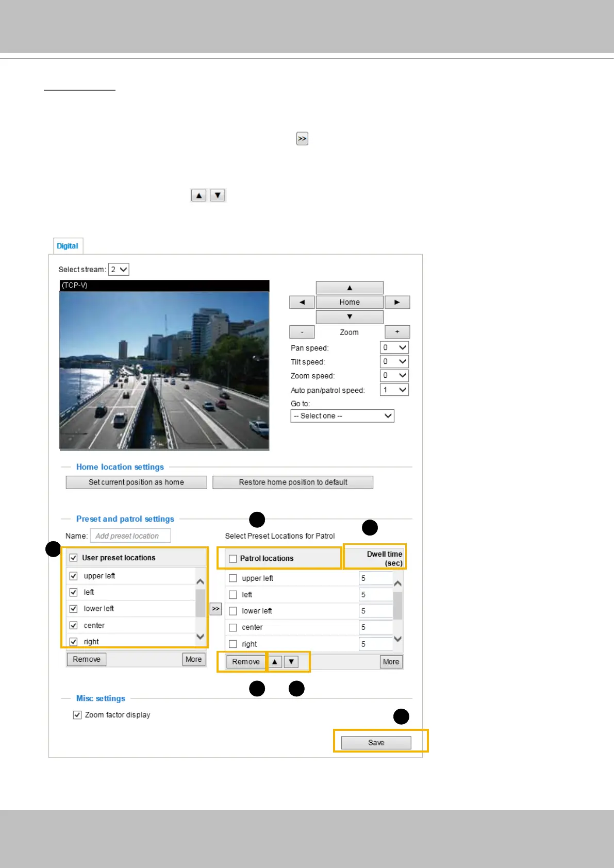
Task: Open the Select stream dropdown
Action: tap(119, 270)
